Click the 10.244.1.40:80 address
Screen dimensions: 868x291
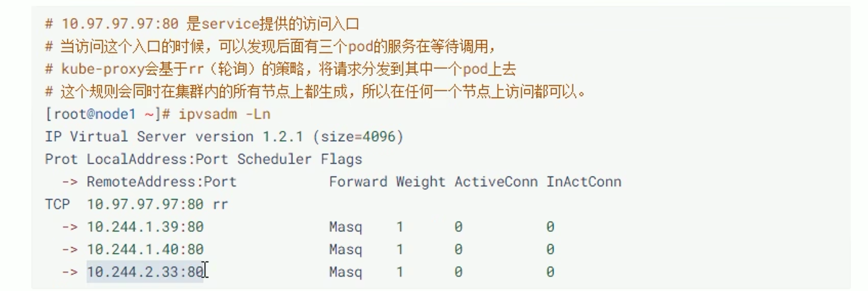[x=145, y=249]
